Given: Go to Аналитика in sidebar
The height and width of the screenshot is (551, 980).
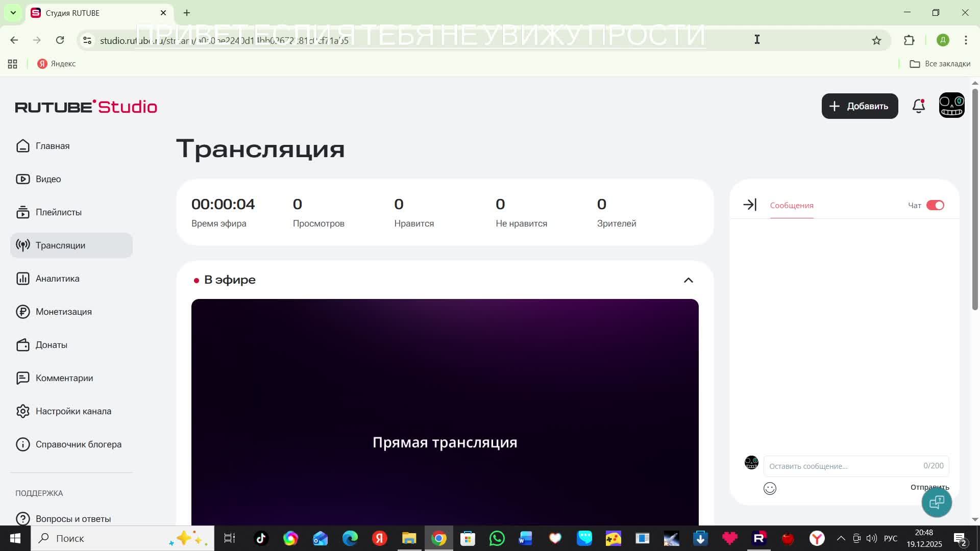Looking at the screenshot, I should (x=57, y=279).
